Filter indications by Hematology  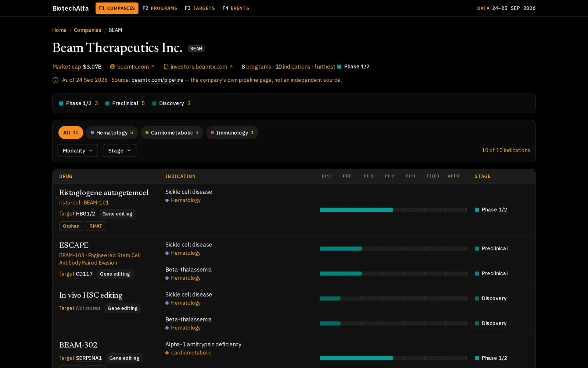click(x=112, y=132)
